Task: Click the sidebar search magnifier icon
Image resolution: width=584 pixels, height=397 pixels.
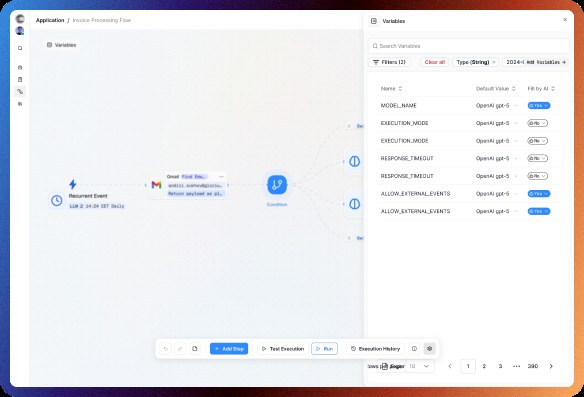Action: pyautogui.click(x=20, y=48)
